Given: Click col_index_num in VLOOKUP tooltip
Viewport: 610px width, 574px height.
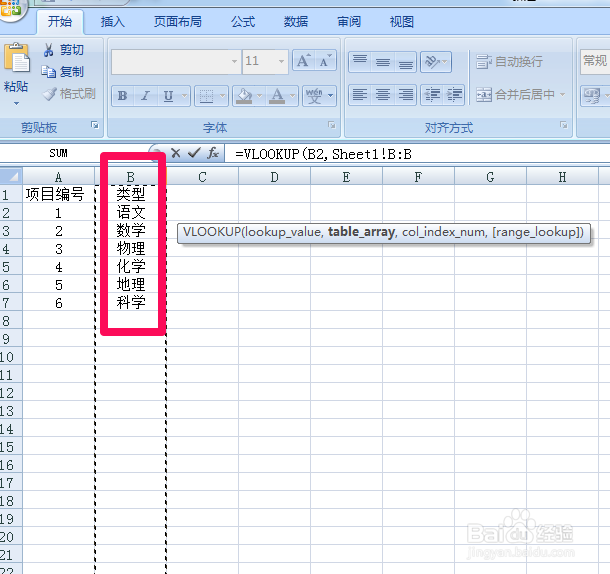Looking at the screenshot, I should point(443,232).
